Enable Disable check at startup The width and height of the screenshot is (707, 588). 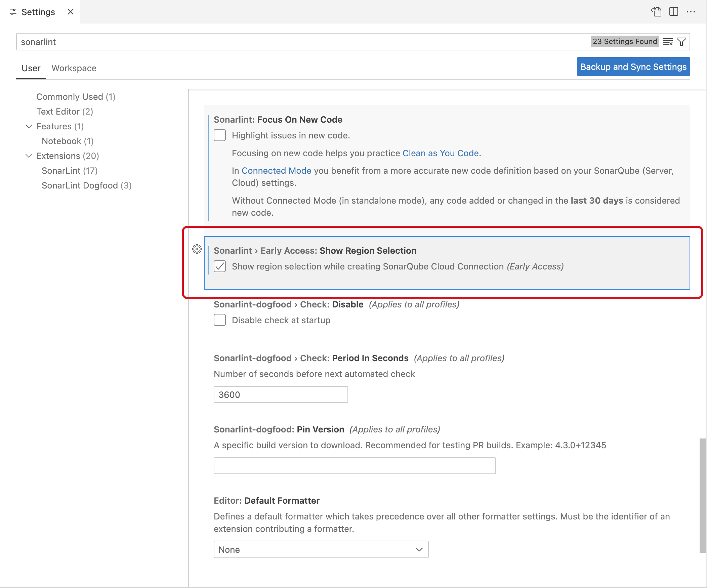[x=219, y=320]
